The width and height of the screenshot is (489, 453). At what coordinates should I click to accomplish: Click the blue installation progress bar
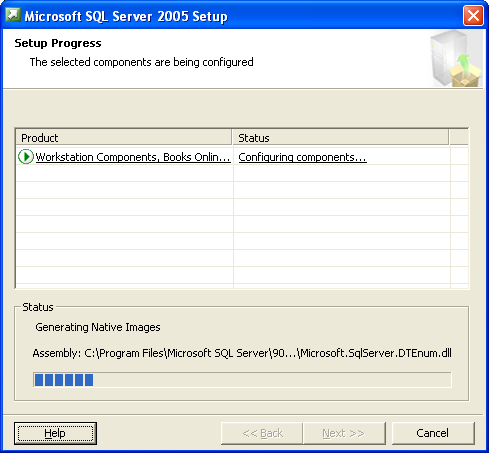point(242,380)
